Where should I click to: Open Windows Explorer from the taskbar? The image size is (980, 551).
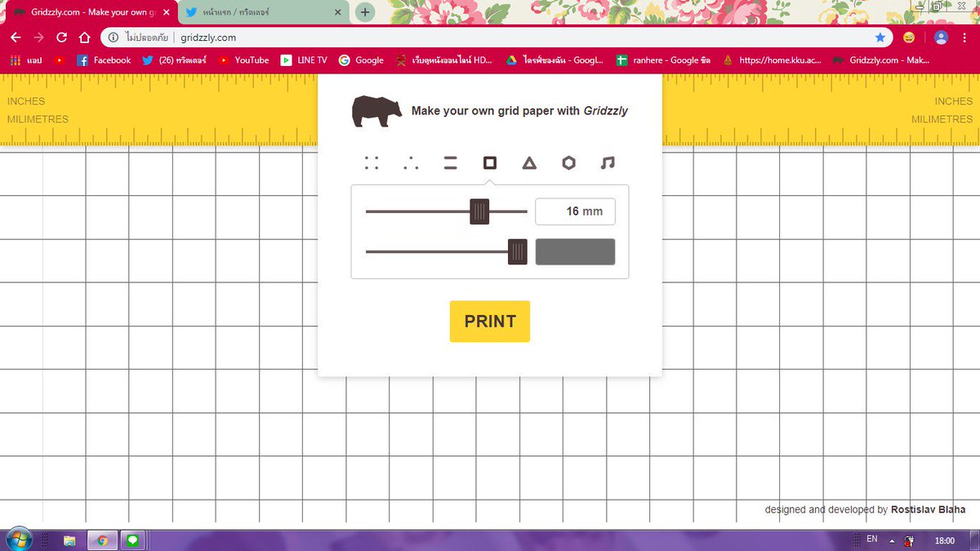pos(69,540)
